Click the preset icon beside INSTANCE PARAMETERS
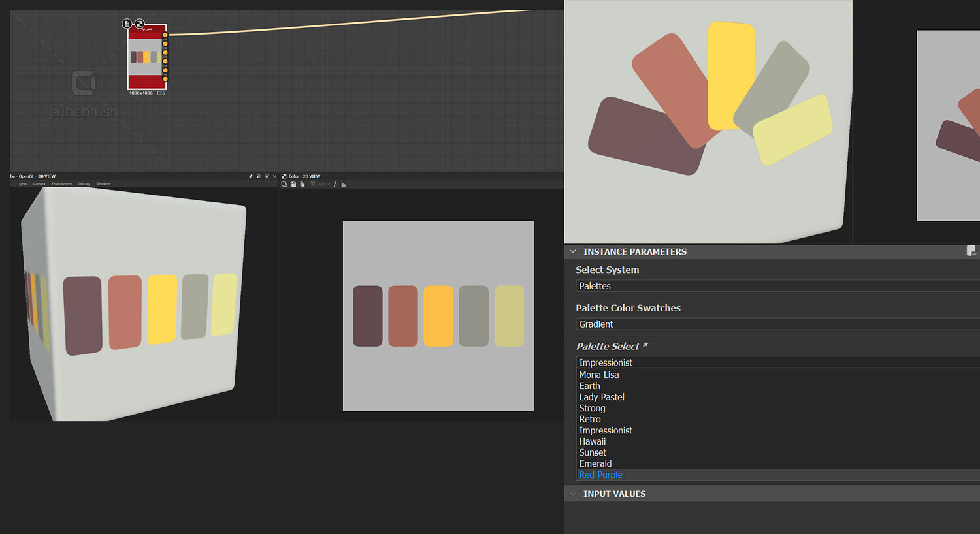 pos(972,251)
